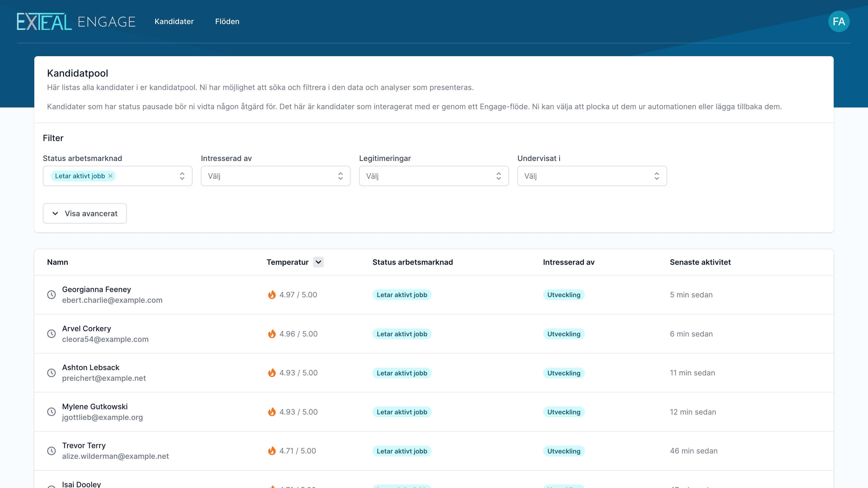Click email jgottlieb@example.org
This screenshot has height=488, width=868.
[102, 417]
